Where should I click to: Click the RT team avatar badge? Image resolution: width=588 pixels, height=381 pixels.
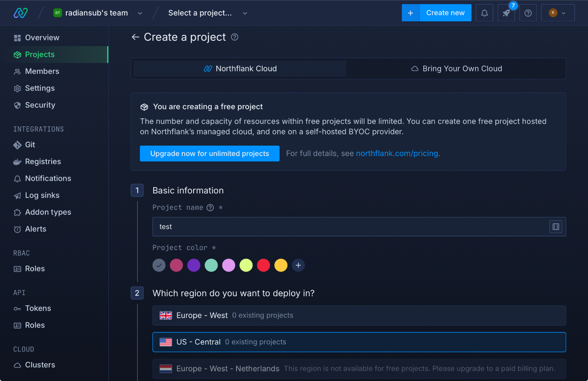point(58,13)
